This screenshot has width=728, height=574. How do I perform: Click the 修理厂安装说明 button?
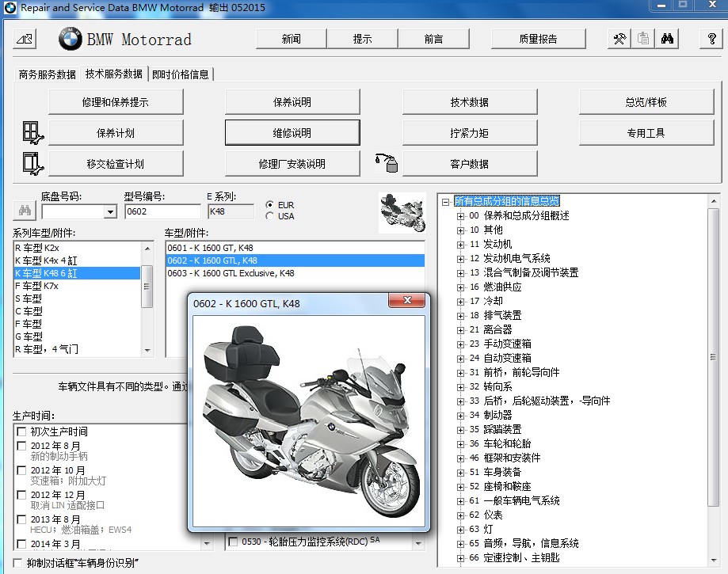pos(292,163)
